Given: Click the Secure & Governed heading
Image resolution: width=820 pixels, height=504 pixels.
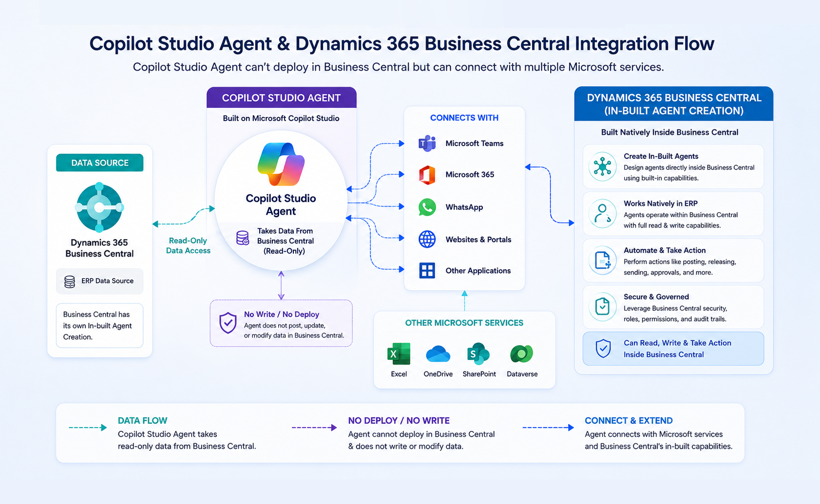Looking at the screenshot, I should click(x=656, y=297).
